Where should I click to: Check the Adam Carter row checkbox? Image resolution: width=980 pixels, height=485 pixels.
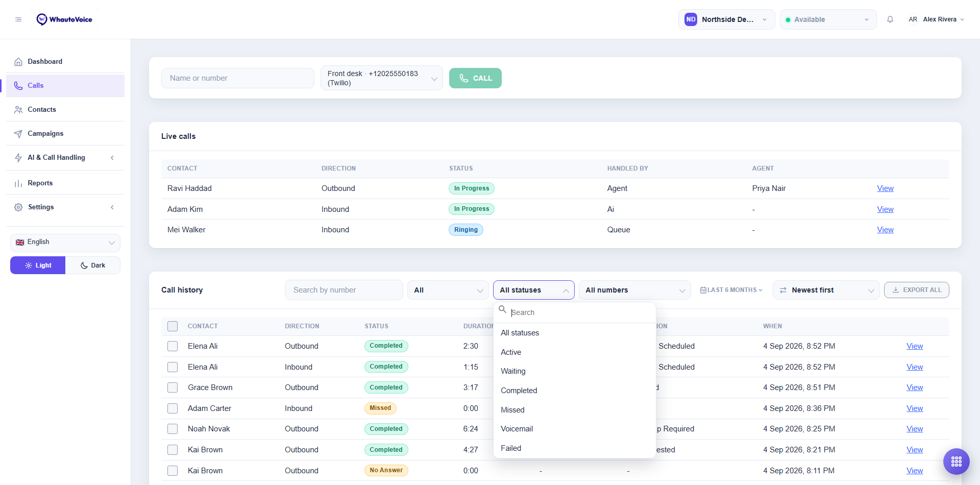click(x=173, y=408)
